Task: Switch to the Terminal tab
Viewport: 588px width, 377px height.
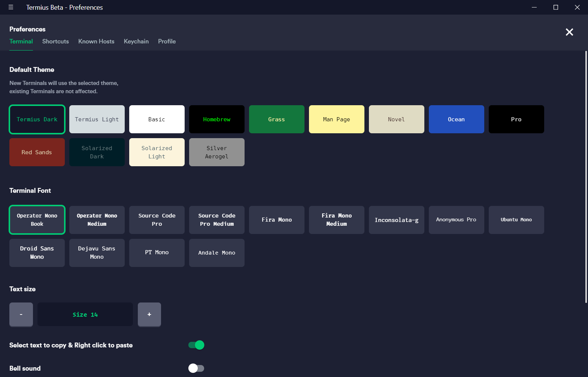Action: (x=21, y=42)
